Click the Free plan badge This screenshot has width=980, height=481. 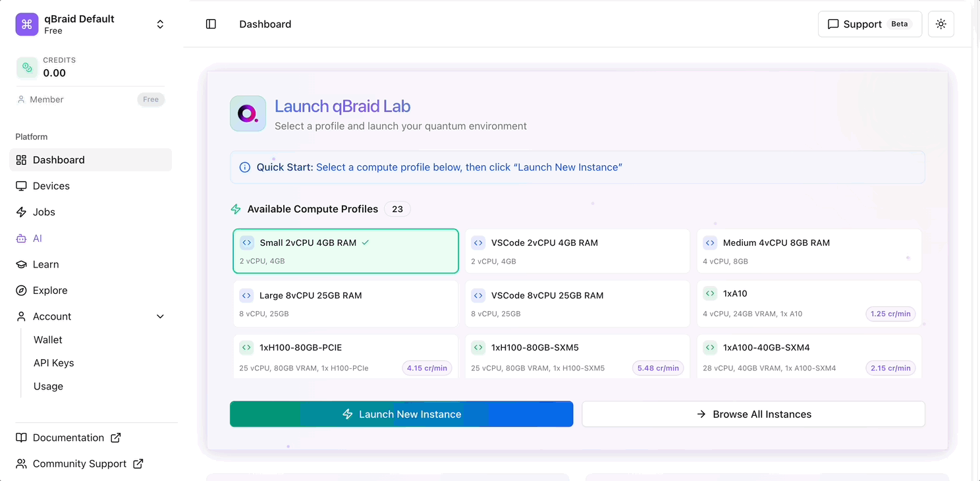(151, 99)
